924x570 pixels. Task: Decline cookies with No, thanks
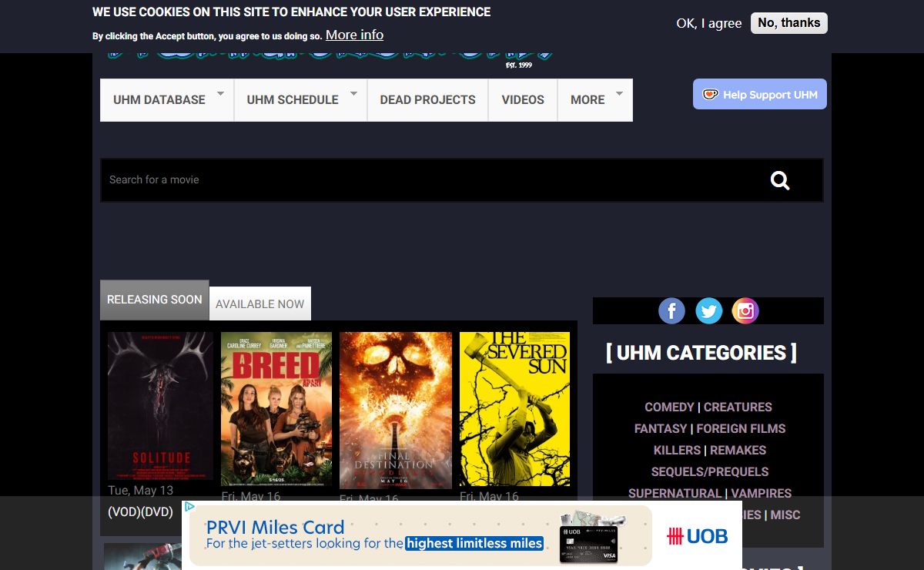[789, 23]
